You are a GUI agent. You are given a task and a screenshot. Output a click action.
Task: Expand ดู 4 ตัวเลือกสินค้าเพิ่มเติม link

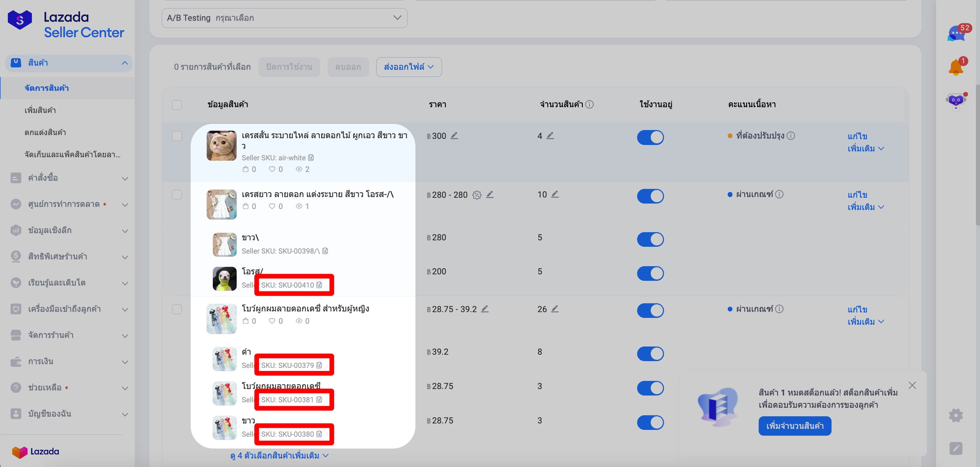279,455
